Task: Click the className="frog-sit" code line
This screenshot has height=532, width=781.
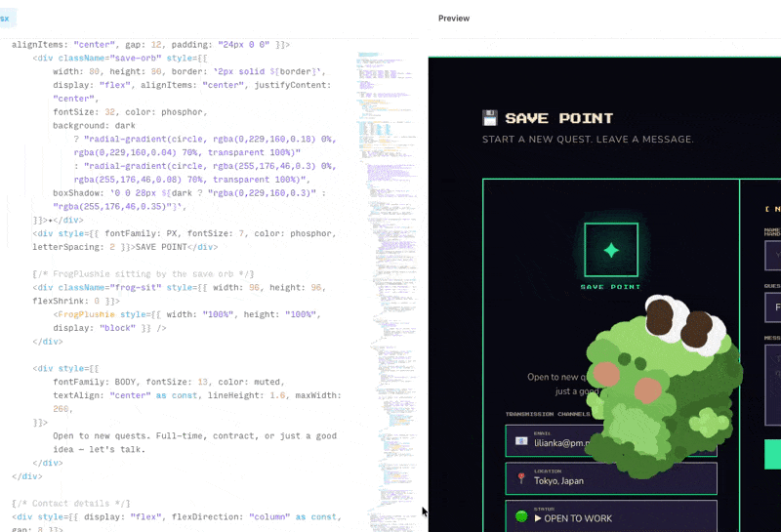Action: [180, 287]
